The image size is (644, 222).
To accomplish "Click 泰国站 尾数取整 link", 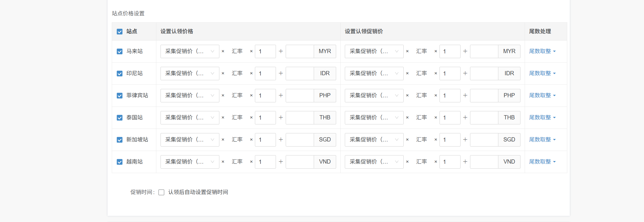I will 542,118.
